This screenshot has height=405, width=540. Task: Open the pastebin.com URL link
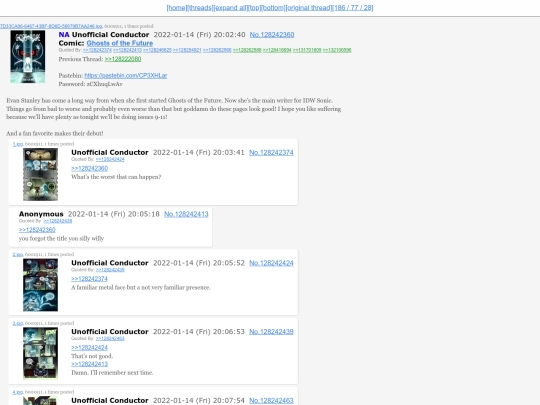click(126, 75)
